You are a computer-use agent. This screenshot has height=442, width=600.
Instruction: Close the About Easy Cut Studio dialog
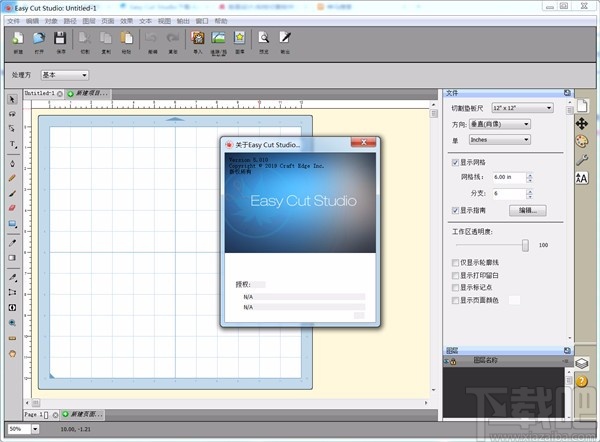coord(364,142)
